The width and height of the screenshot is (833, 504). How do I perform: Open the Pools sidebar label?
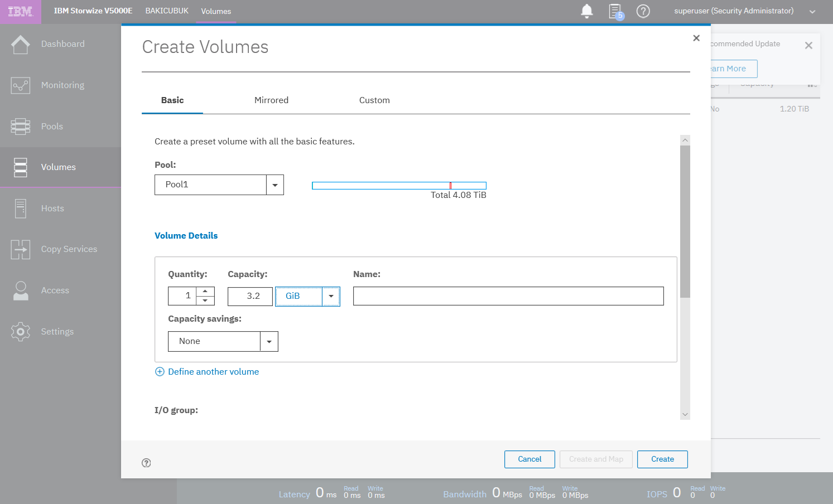click(52, 127)
